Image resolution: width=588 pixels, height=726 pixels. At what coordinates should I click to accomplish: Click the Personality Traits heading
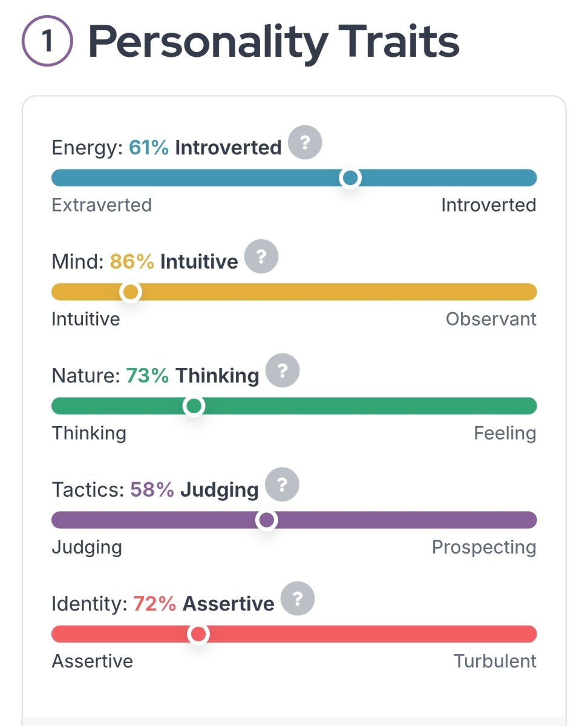coord(274,42)
